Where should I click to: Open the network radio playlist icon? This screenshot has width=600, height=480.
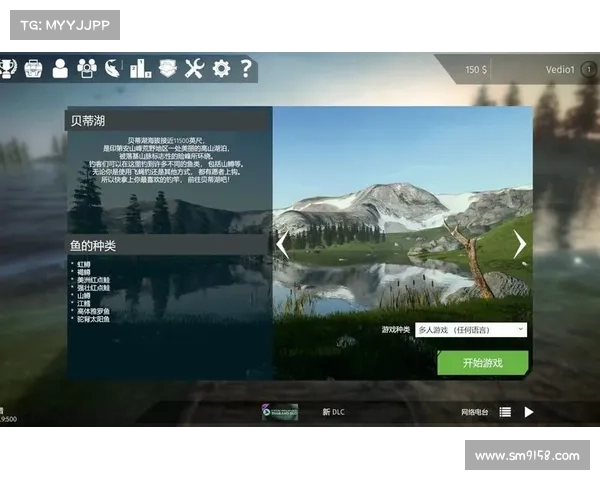[505, 412]
